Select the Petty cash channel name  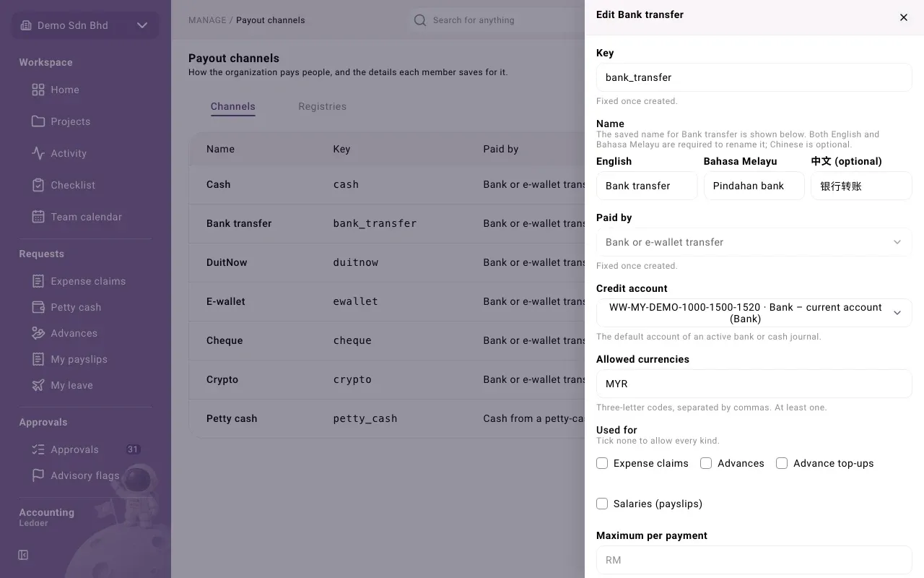coord(232,418)
